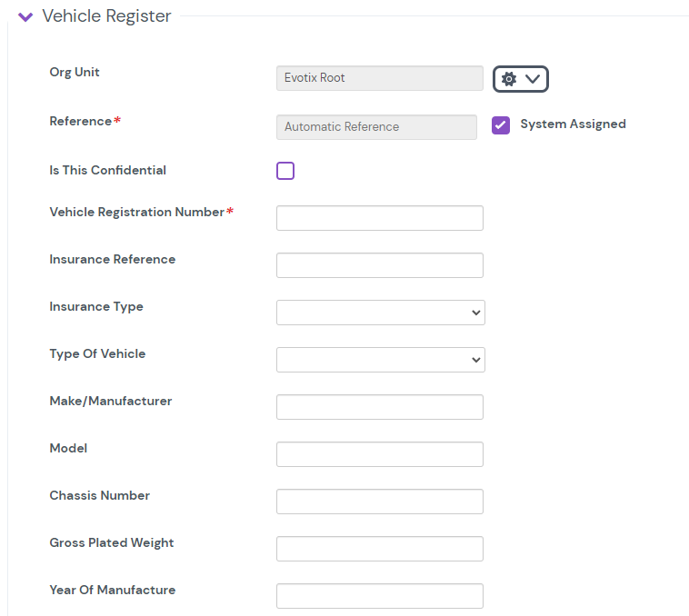The height and width of the screenshot is (616, 689).
Task: Click the Insurance Reference label
Action: click(x=113, y=260)
